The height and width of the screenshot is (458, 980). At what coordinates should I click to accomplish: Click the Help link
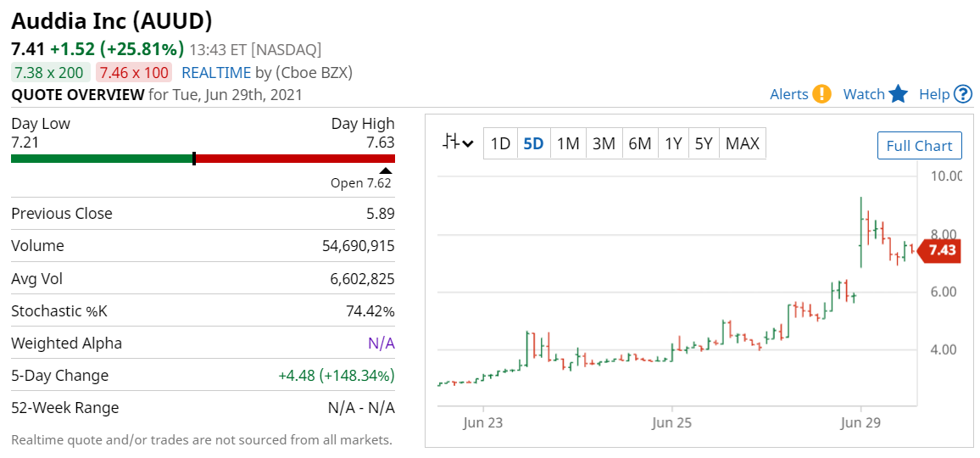pyautogui.click(x=934, y=94)
